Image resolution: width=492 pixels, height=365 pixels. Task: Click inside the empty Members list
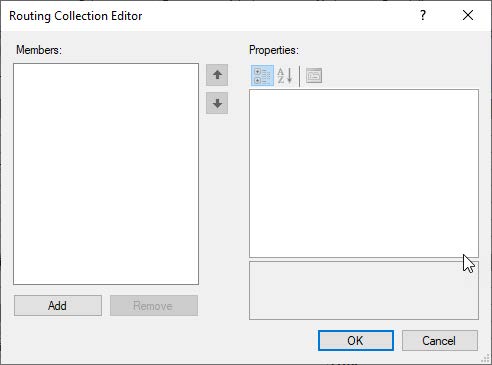tap(106, 174)
